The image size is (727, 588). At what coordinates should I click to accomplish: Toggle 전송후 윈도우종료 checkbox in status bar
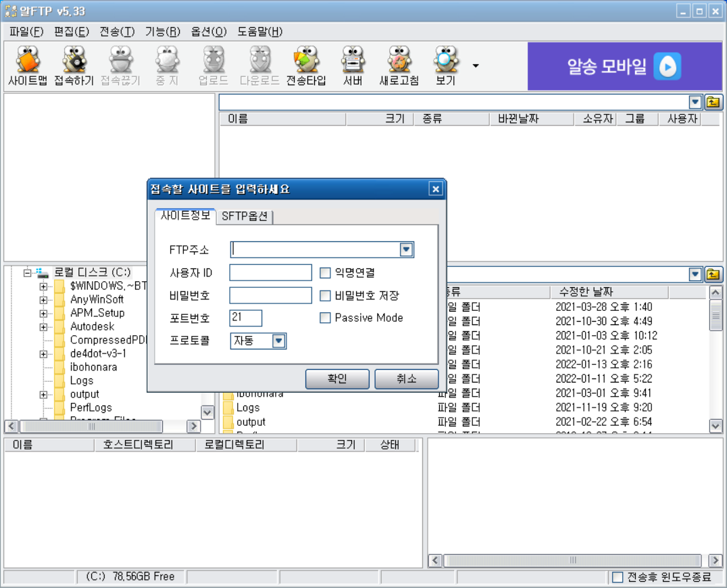click(x=617, y=577)
